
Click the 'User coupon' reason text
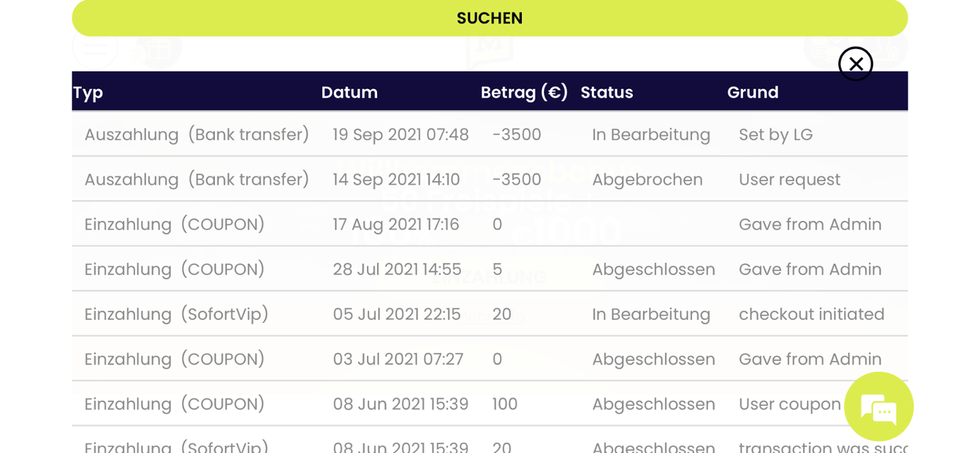point(789,404)
